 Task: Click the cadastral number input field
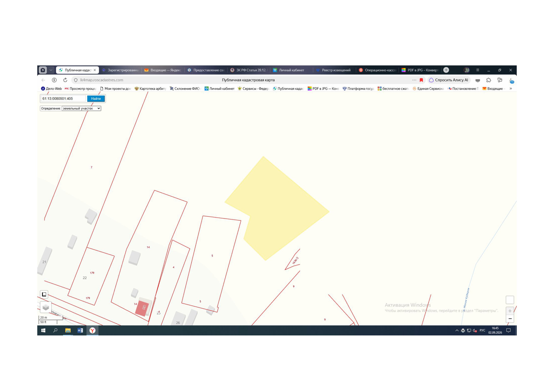tap(63, 98)
